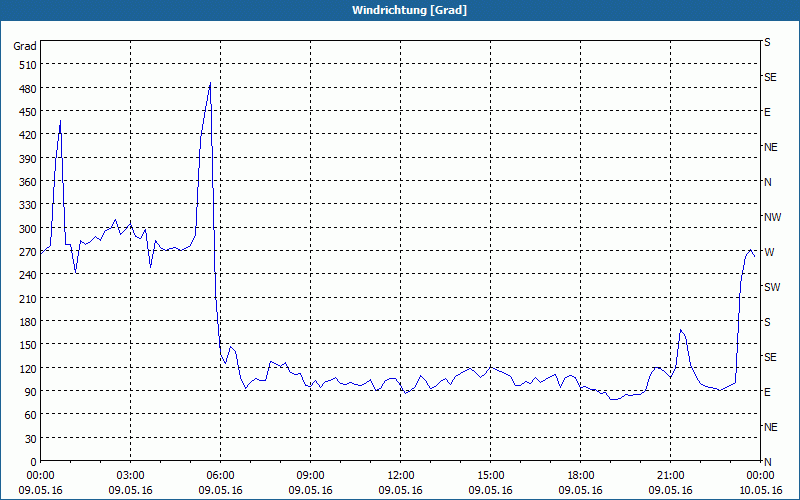Click the N compass label beside the 0 baseline
This screenshot has height=500, width=800.
tap(768, 462)
